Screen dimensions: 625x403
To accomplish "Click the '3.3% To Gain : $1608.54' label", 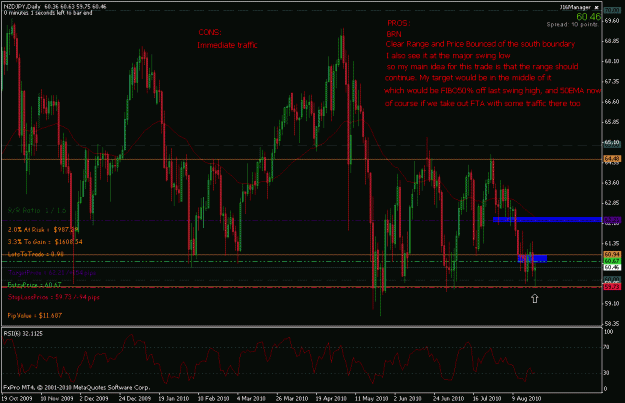I will [x=45, y=242].
